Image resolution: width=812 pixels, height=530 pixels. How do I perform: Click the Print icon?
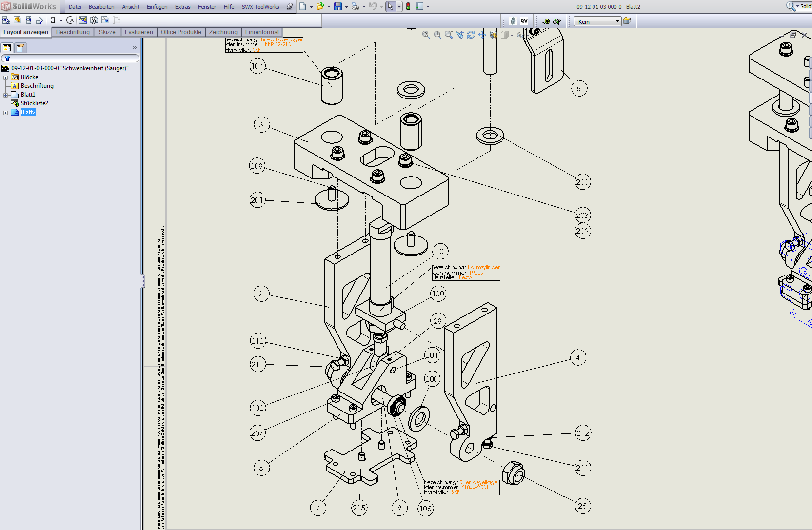coord(355,6)
